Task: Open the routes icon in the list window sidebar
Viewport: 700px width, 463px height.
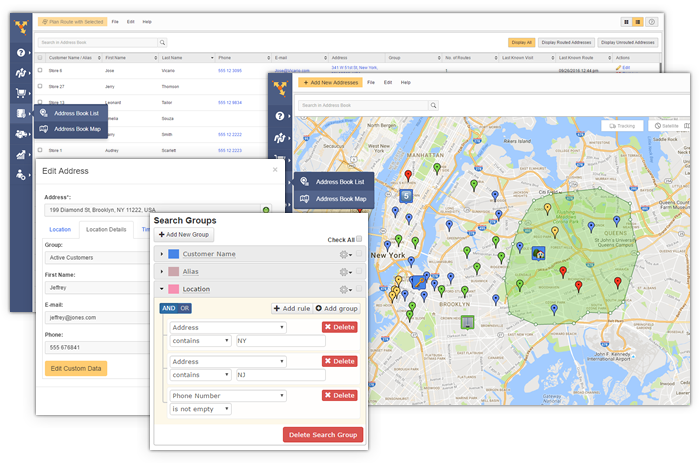Action: pyautogui.click(x=21, y=73)
